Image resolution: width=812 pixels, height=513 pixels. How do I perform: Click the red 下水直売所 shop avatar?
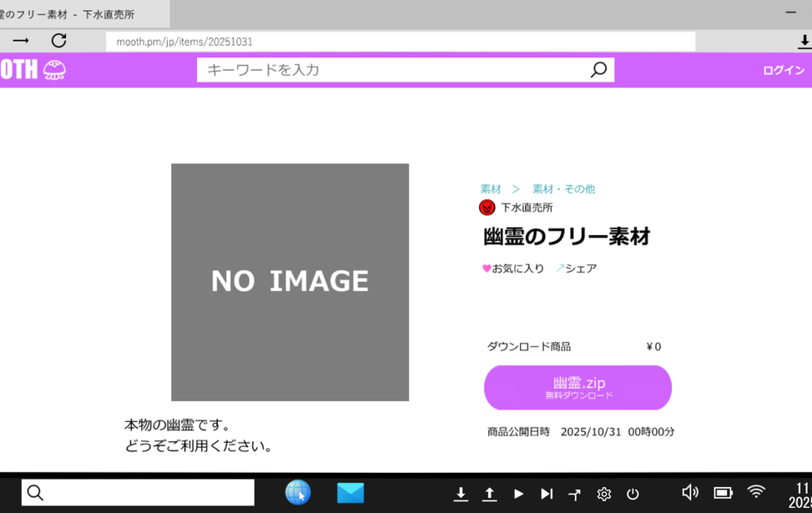pyautogui.click(x=487, y=208)
